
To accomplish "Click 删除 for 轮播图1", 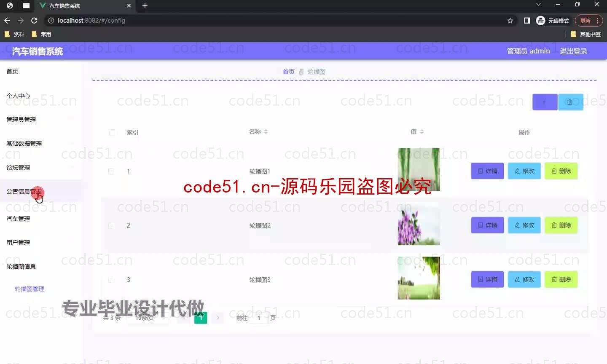I will [x=561, y=171].
